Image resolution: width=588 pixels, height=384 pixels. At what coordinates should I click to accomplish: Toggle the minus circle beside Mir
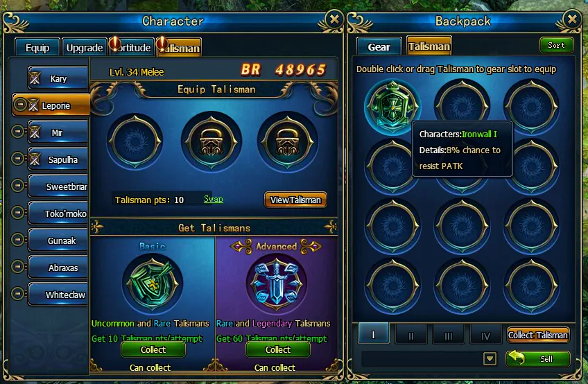click(17, 132)
